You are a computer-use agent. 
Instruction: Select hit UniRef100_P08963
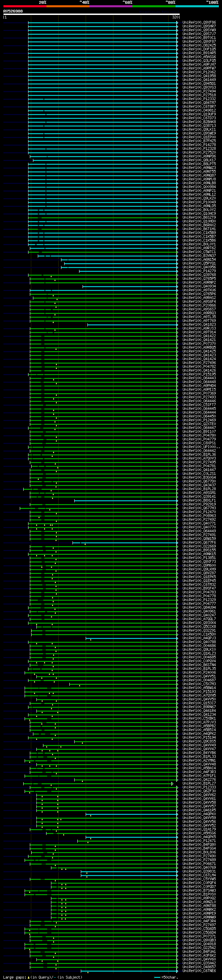(199, 516)
